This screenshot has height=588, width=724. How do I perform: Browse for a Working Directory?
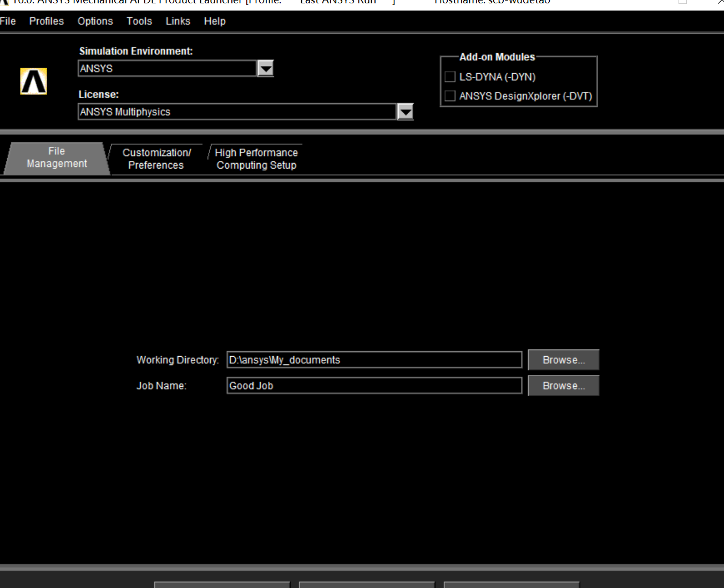563,359
